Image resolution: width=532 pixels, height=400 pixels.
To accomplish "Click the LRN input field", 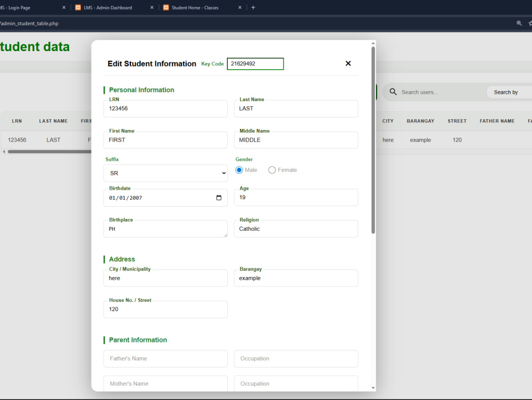I will (x=165, y=109).
